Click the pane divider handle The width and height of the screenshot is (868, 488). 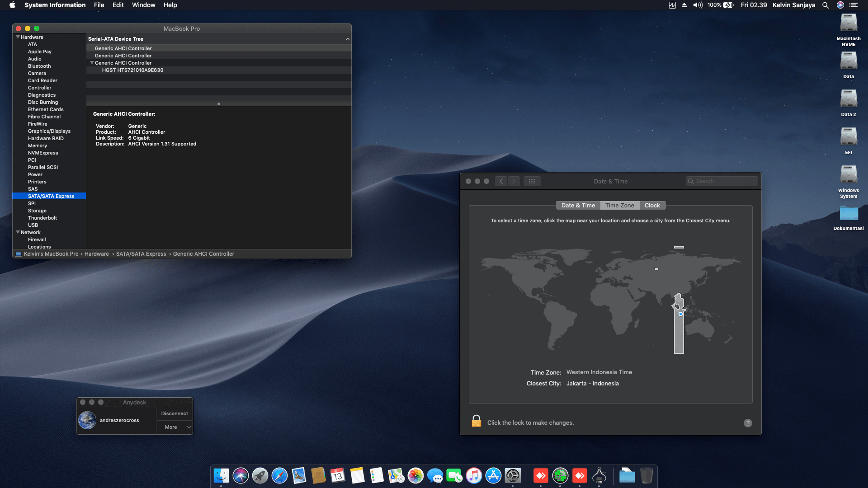219,104
